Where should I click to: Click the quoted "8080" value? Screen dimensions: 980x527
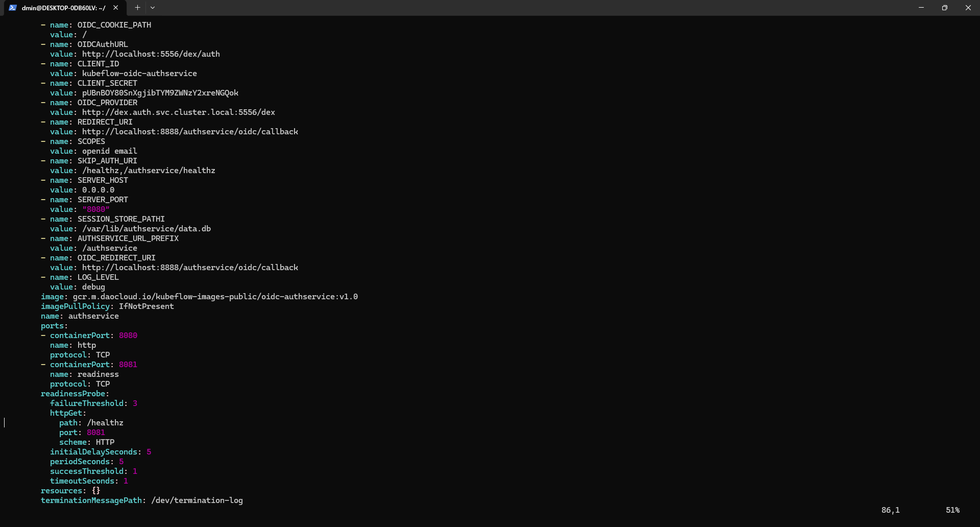(96, 209)
